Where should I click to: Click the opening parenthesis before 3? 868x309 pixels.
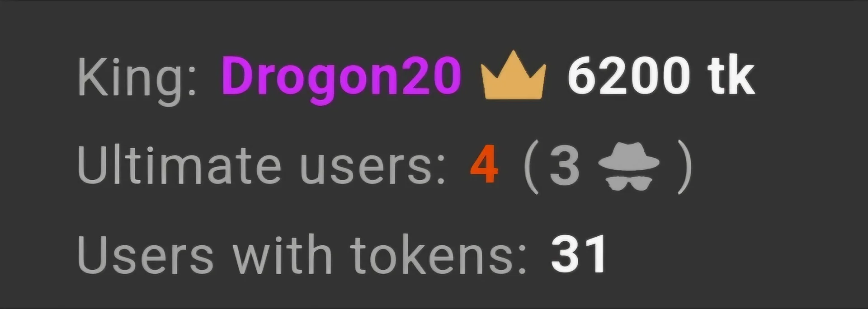pos(532,166)
